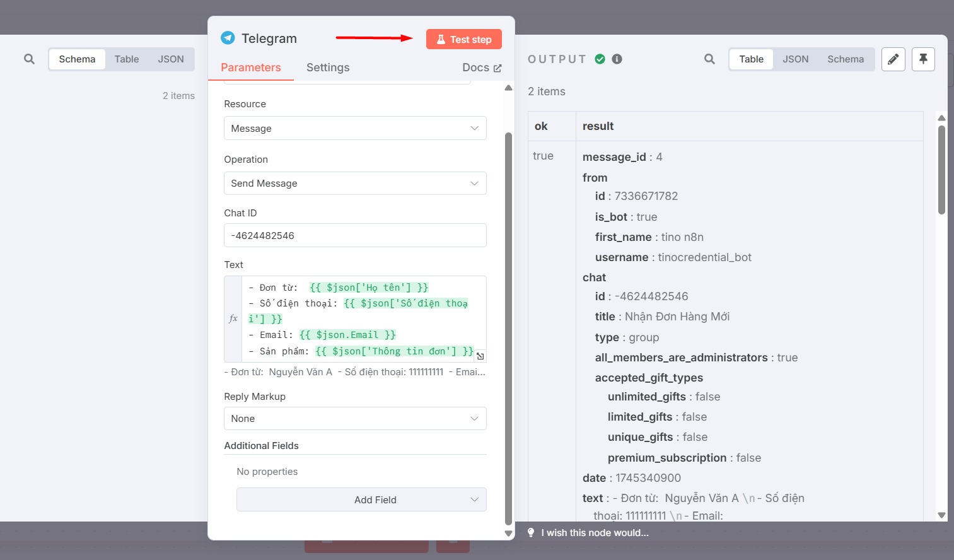
Task: Click the 'first_name : tino n8n' entry
Action: click(649, 237)
